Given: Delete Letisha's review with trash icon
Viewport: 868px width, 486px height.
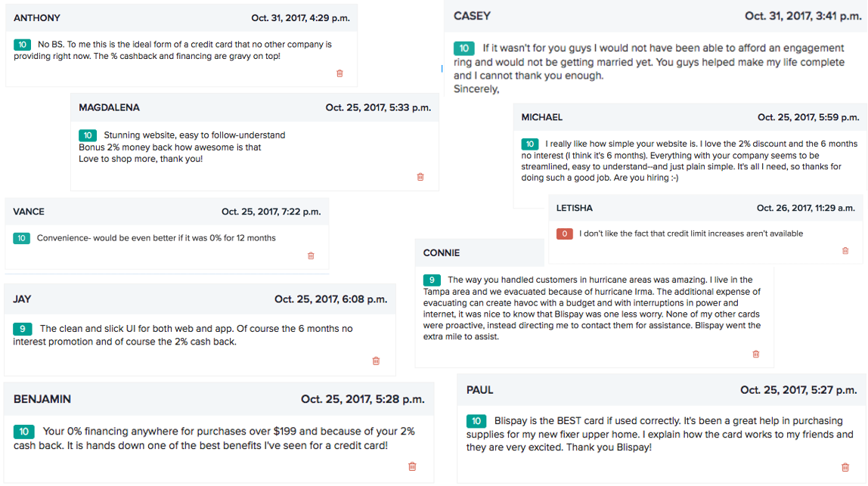Looking at the screenshot, I should point(845,251).
